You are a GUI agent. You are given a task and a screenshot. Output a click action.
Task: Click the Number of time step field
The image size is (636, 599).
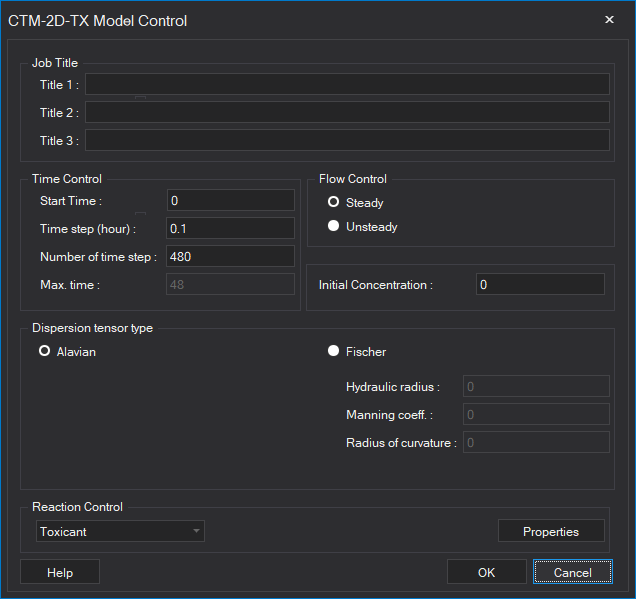tap(230, 256)
